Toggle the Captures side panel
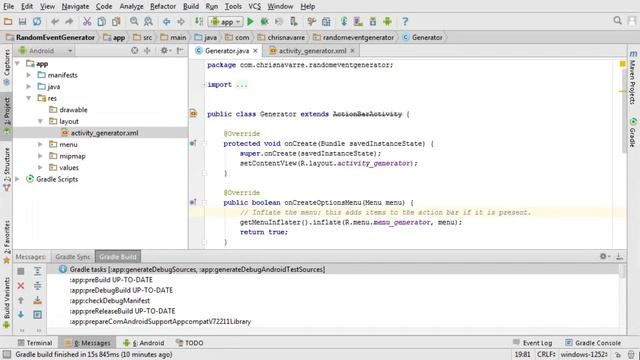640x360 pixels. click(x=7, y=67)
